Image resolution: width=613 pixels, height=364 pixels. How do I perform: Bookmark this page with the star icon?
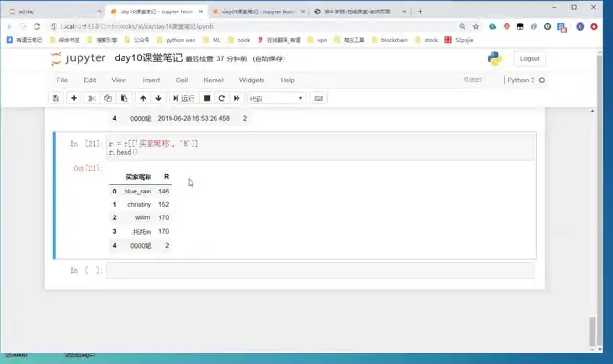coord(476,26)
